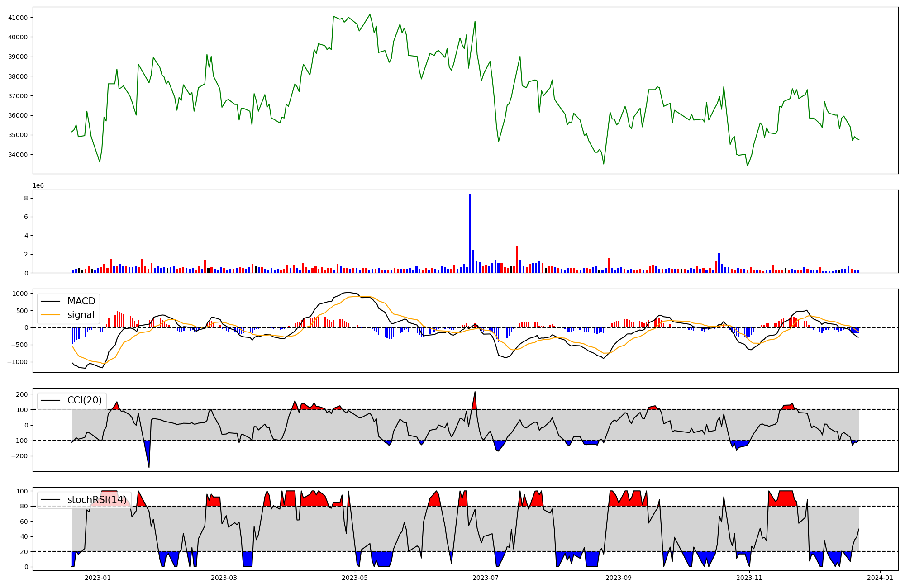Click the CCI(20) legend entry

[x=84, y=400]
